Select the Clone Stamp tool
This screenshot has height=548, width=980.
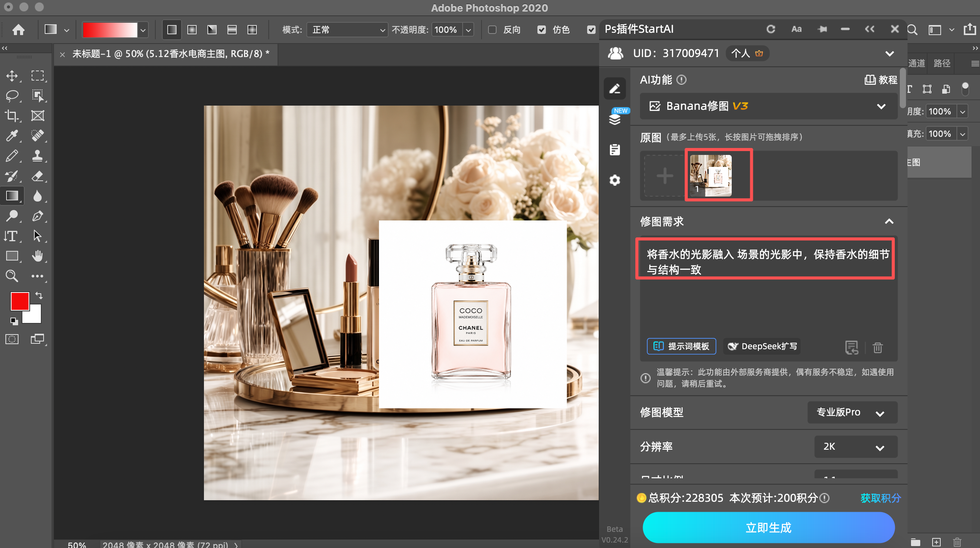pyautogui.click(x=37, y=156)
